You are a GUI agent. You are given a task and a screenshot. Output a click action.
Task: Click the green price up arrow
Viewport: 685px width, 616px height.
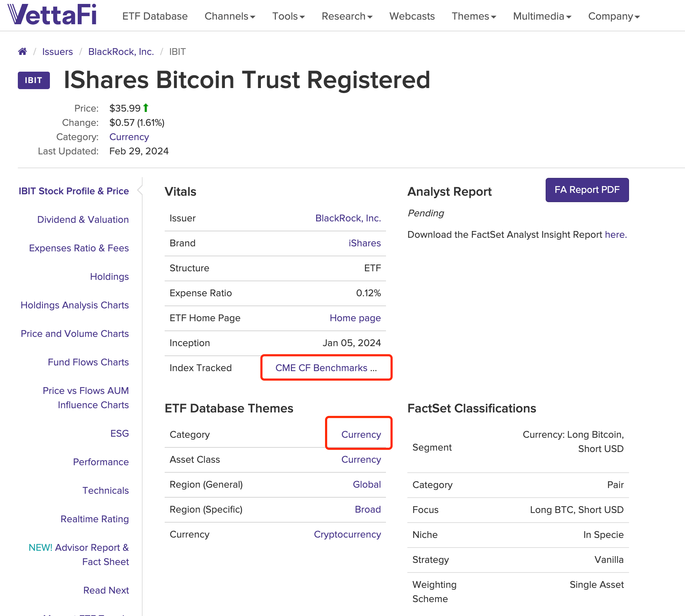tap(146, 108)
